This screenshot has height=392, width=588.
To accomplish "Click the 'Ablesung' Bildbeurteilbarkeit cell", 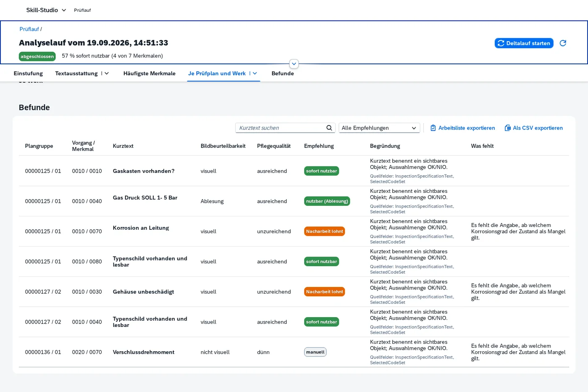I will [212, 201].
